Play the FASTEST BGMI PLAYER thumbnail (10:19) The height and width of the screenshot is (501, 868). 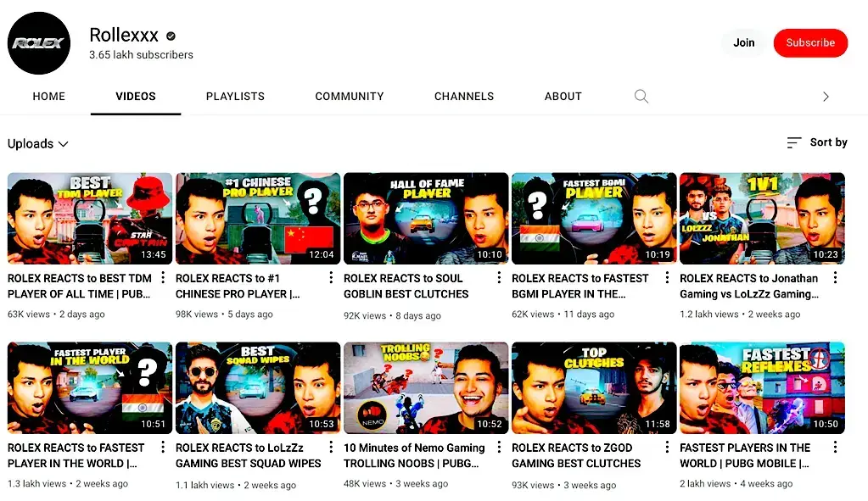pos(594,219)
